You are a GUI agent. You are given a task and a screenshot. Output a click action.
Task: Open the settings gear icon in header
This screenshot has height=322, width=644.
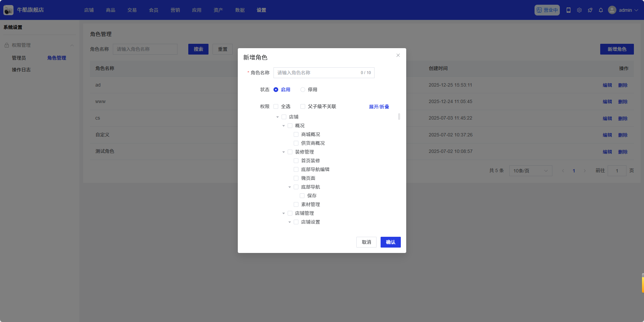click(579, 10)
